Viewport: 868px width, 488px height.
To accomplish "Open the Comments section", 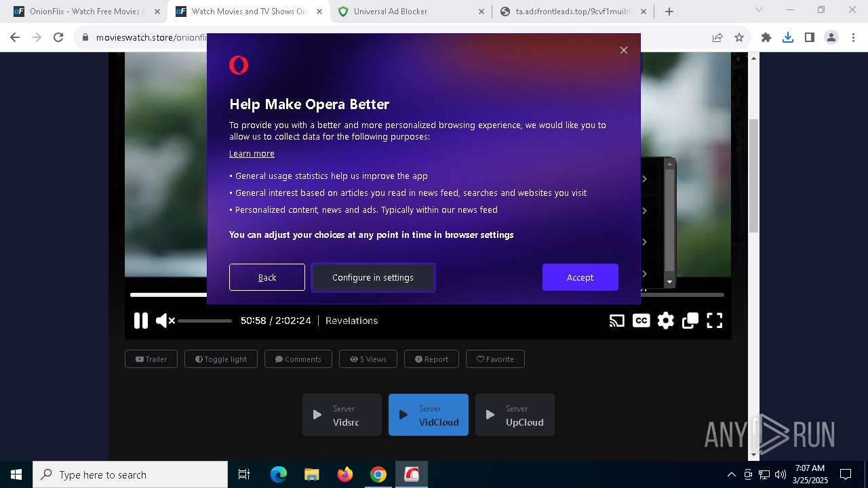I will [298, 359].
